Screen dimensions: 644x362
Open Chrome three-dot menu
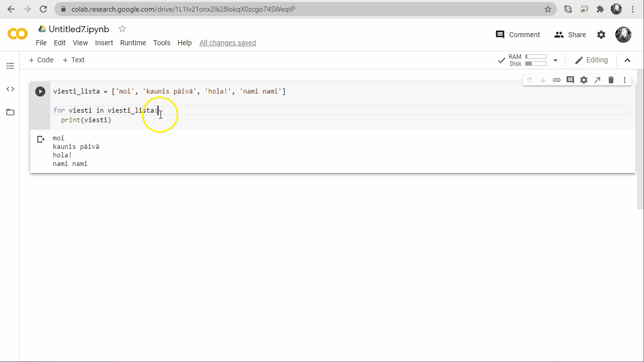[x=632, y=9]
